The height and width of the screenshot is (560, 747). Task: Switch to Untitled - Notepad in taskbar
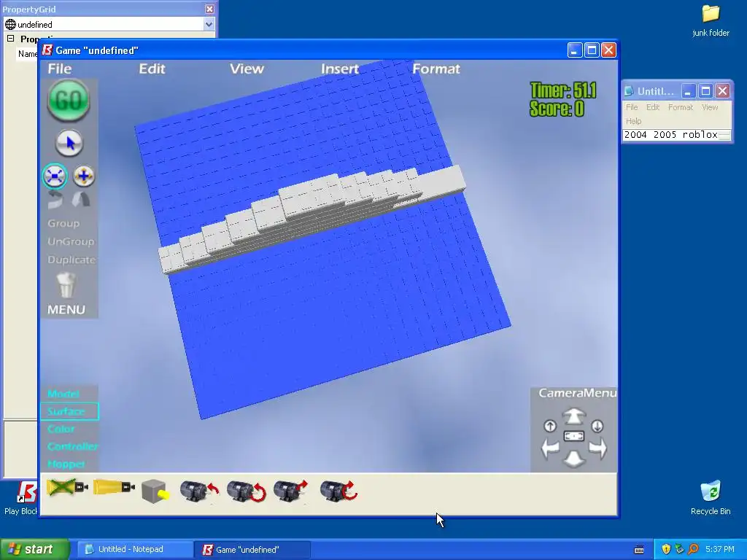point(133,549)
